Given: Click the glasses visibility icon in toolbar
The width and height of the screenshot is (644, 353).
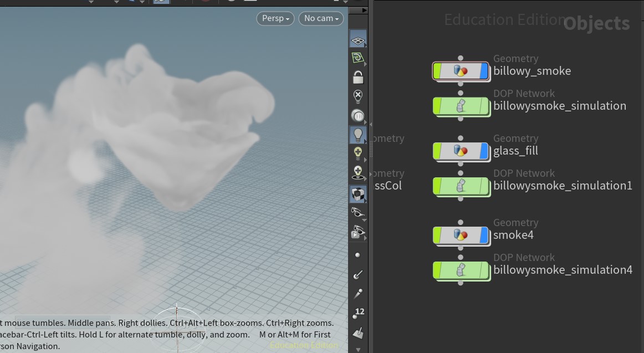Looking at the screenshot, I should [357, 212].
